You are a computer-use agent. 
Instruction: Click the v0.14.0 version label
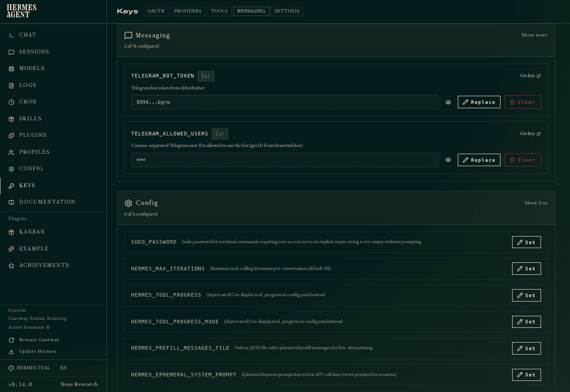coord(20,384)
